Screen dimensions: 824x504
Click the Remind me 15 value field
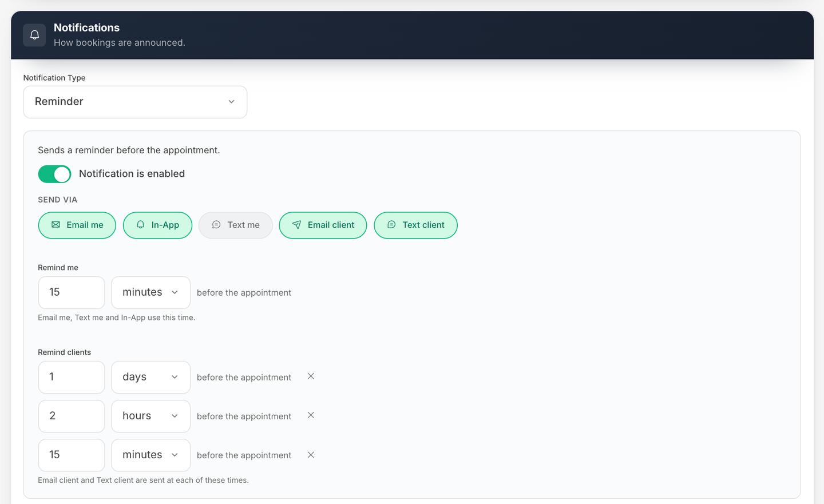click(72, 292)
